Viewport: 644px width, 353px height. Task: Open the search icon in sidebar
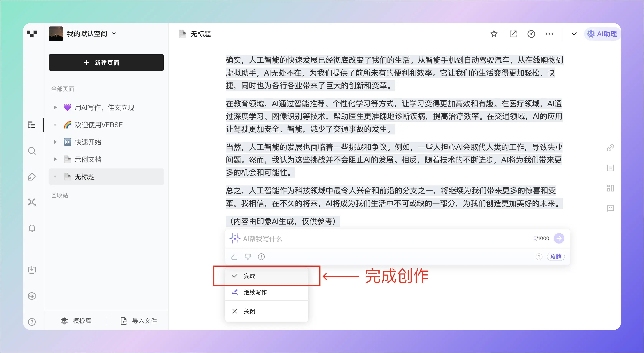pyautogui.click(x=32, y=151)
